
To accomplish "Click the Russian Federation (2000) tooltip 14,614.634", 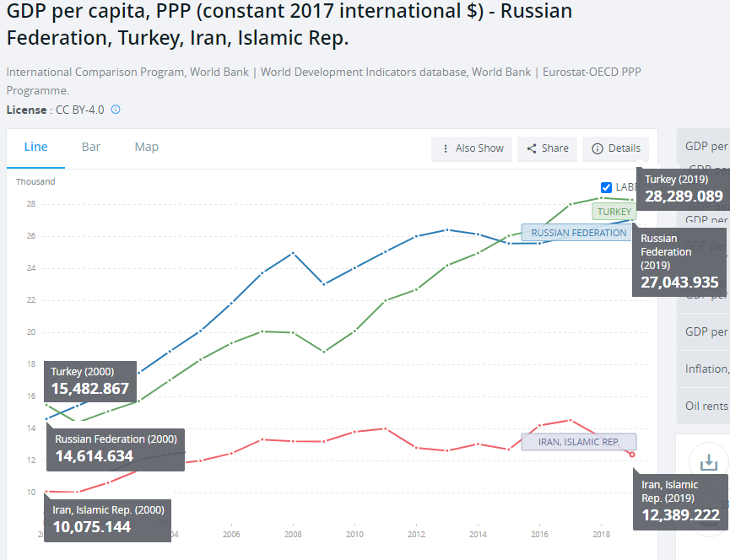I will click(94, 456).
